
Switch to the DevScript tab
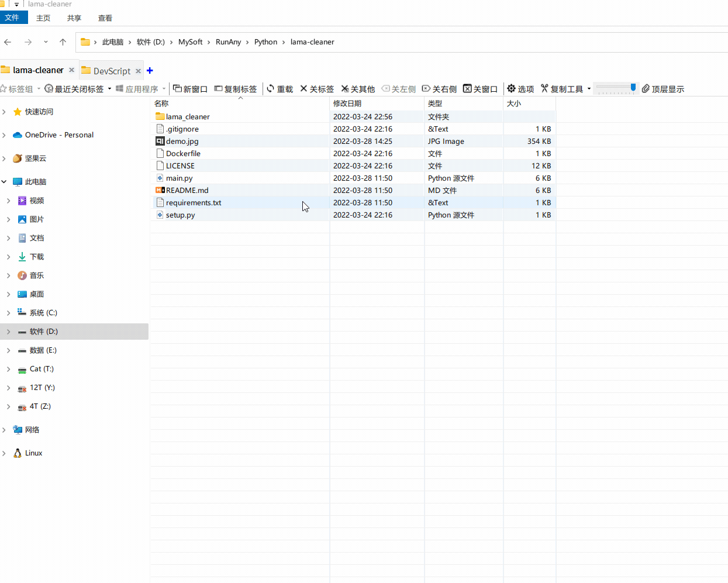[111, 70]
